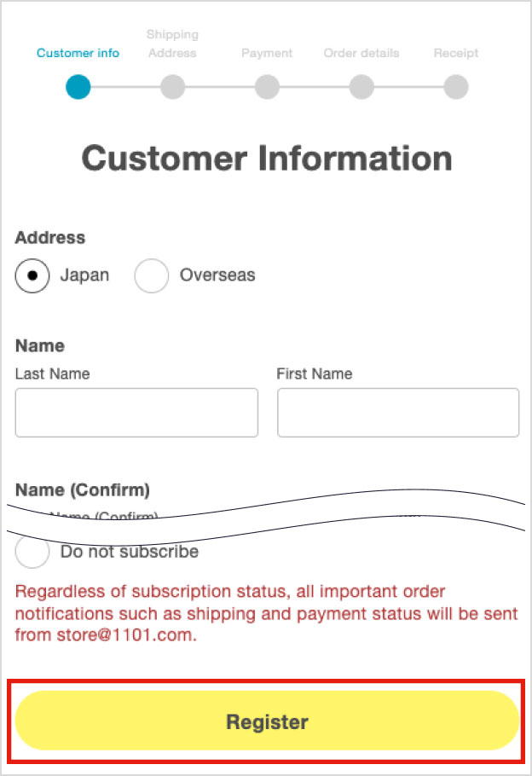Screen dimensions: 532x776
Task: Click the Shipping Address step circle
Action: click(172, 87)
